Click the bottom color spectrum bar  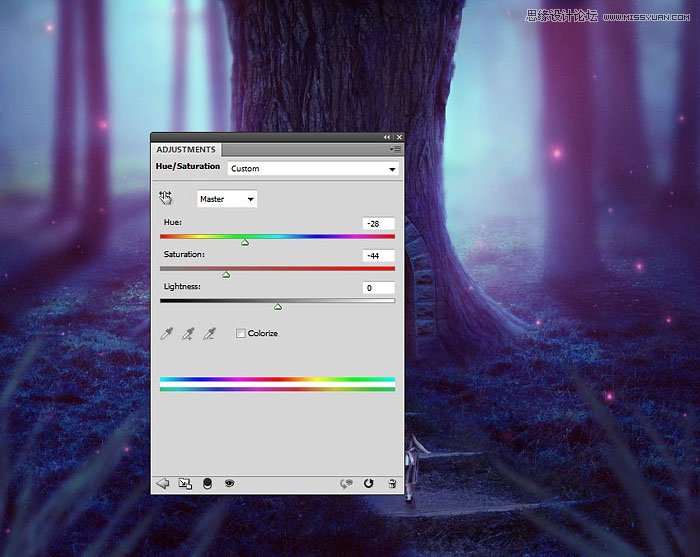(278, 390)
